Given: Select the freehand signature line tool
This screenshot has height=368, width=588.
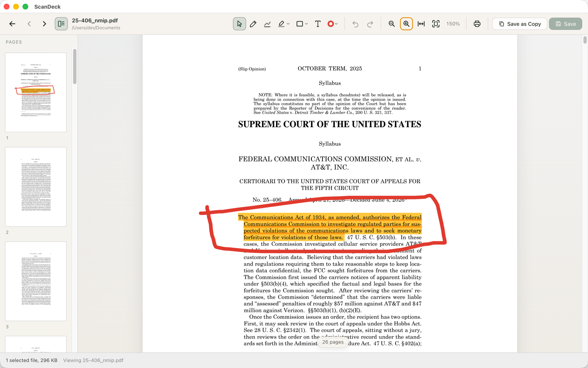Looking at the screenshot, I should [267, 24].
